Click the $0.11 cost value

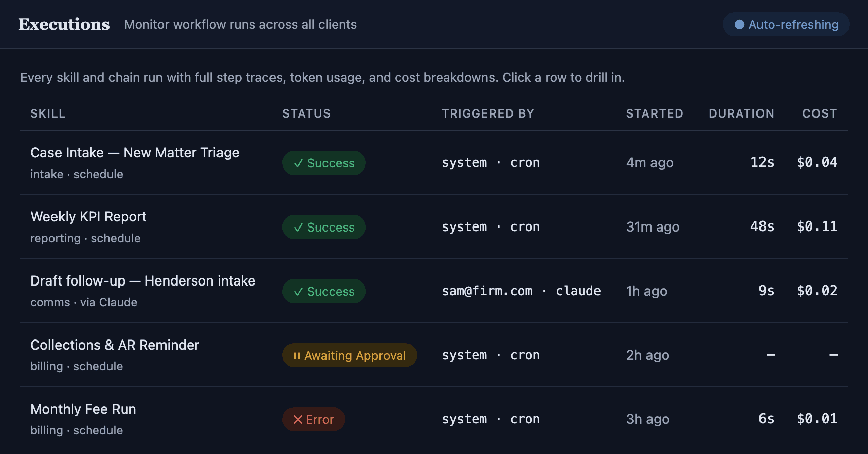[817, 226]
